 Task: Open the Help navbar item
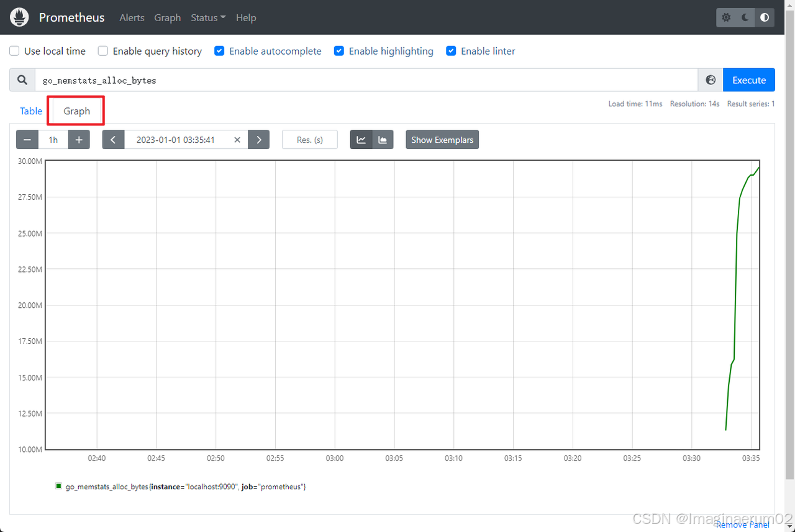[x=246, y=17]
